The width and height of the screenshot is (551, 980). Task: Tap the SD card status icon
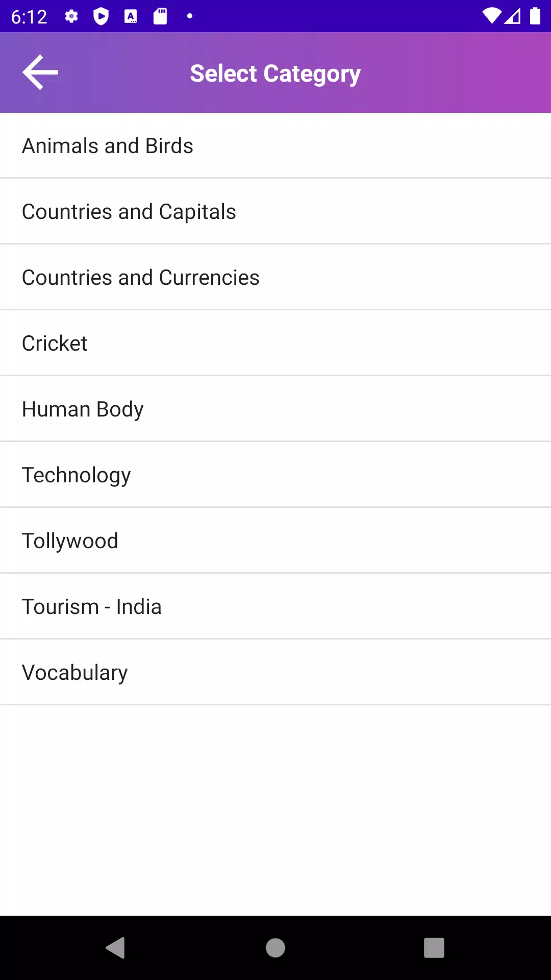pos(160,16)
